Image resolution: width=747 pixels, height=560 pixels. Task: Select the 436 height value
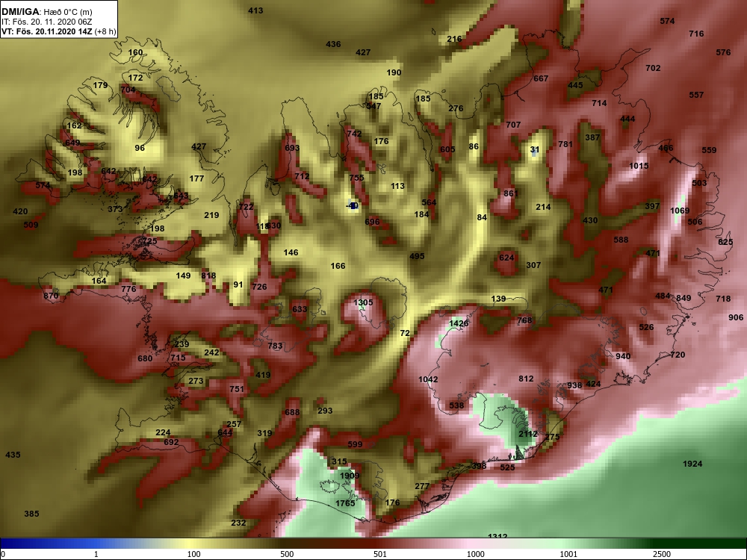click(333, 44)
